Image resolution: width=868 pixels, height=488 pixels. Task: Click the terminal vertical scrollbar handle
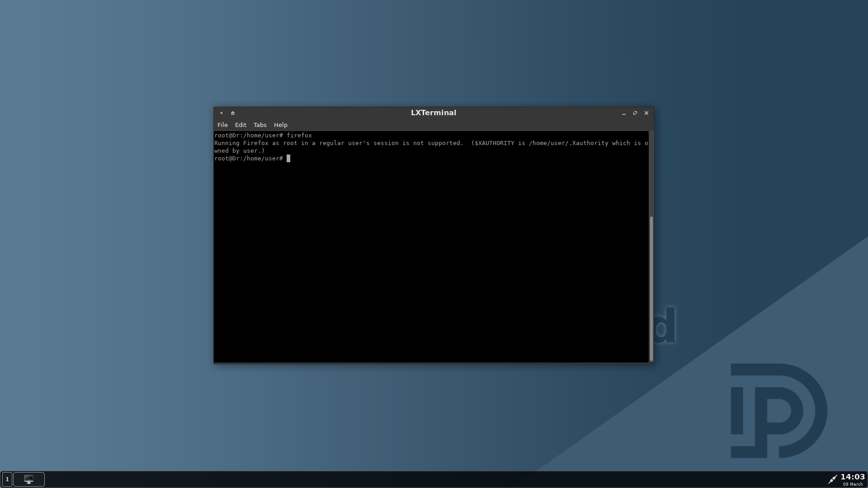[x=651, y=288]
